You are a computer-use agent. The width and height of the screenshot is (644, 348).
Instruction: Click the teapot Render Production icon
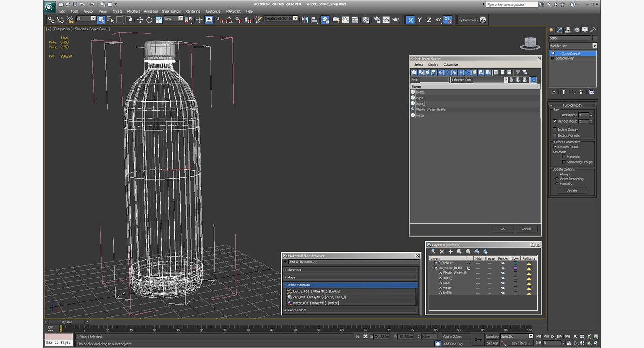[396, 20]
